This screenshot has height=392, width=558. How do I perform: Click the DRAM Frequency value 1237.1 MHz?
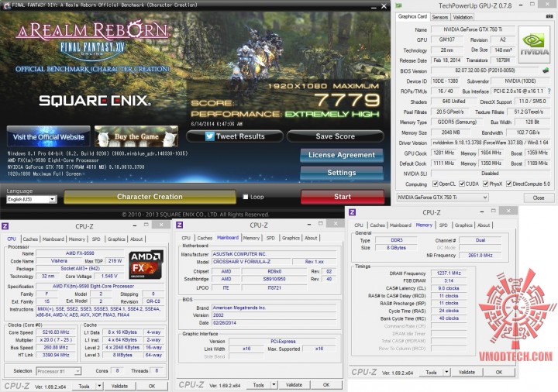click(x=449, y=273)
